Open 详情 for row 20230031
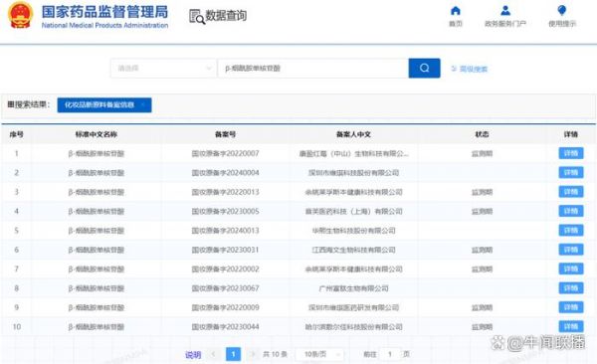 [x=571, y=250]
